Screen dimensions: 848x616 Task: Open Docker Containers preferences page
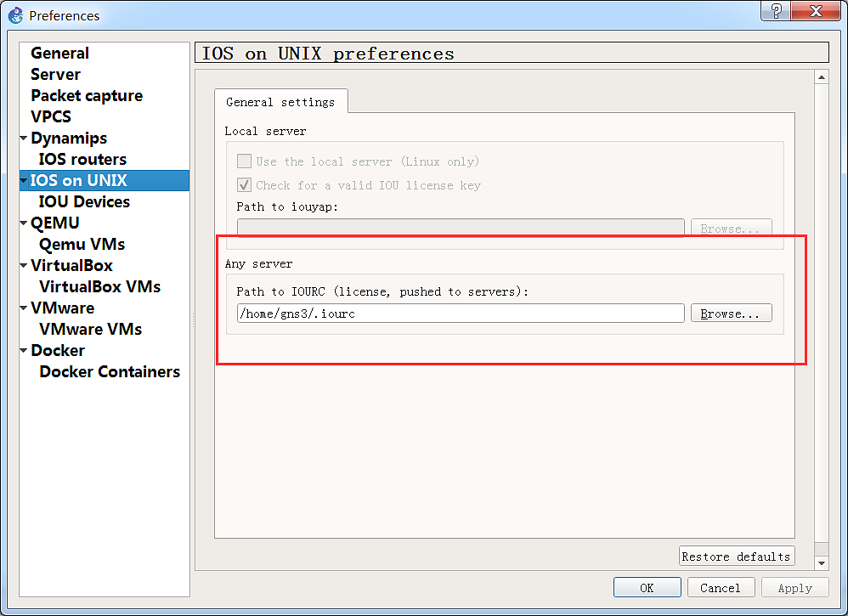click(110, 372)
